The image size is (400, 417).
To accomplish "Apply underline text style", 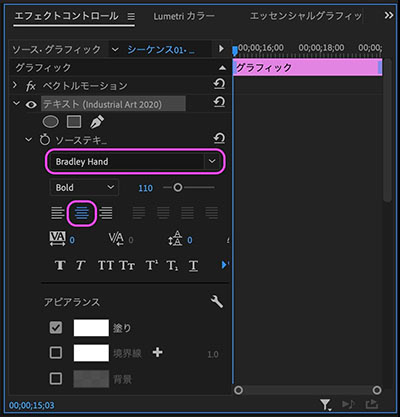I will [x=193, y=266].
